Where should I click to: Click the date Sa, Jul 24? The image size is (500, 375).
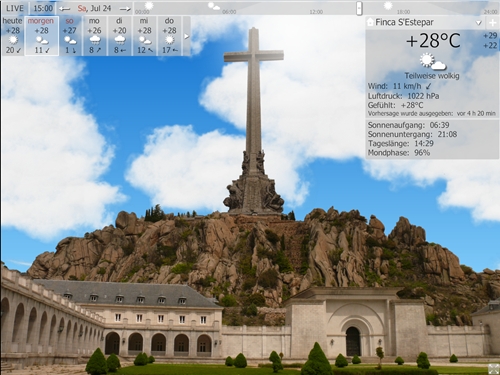(x=94, y=8)
